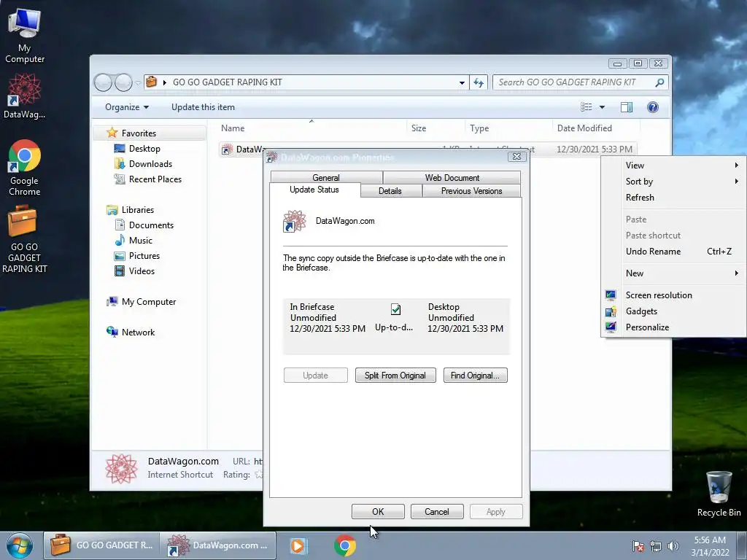Switch to the Web Document tab
Viewport: 747px width, 560px height.
(452, 177)
